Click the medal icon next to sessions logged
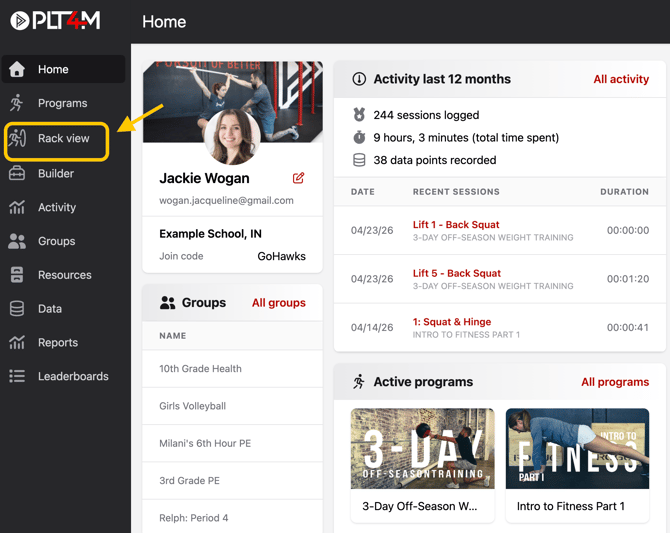 359,115
